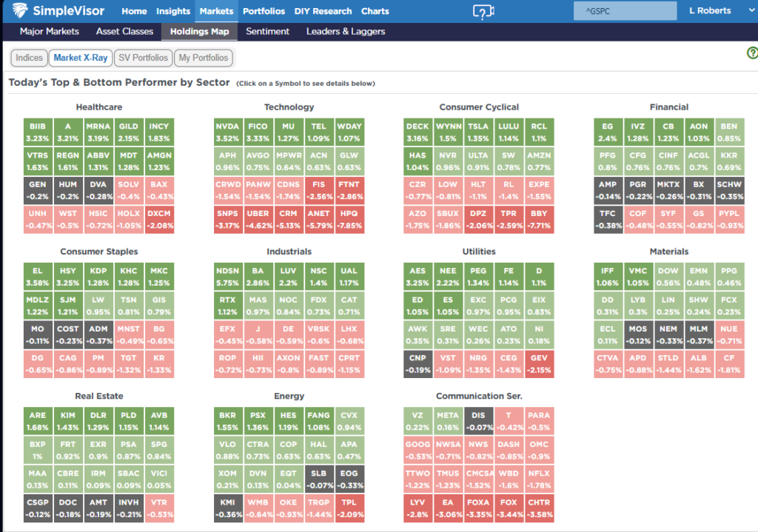Select the CF -1.81% tile
Viewport: 758px width, 532px height.
(x=729, y=363)
